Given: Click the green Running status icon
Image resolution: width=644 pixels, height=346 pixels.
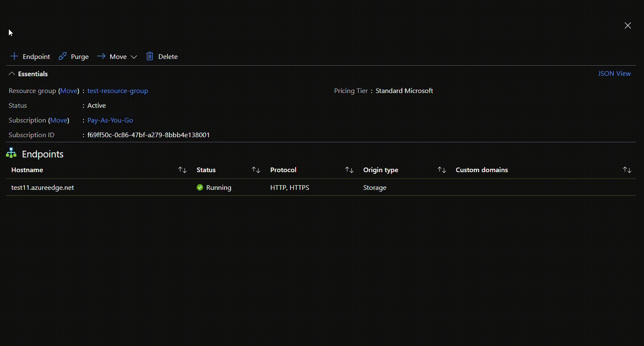Looking at the screenshot, I should click(x=200, y=188).
